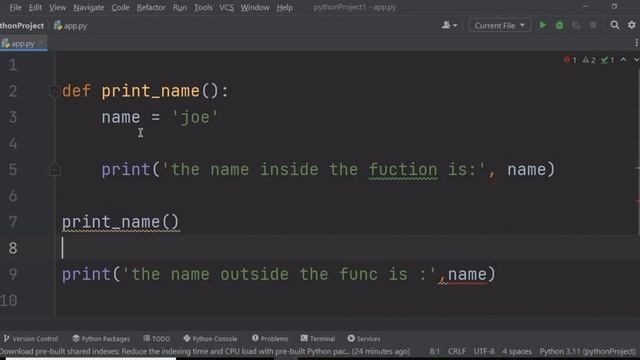Screen dimensions: 640x360
Task: Open the TODO tool window
Action: (x=157, y=338)
